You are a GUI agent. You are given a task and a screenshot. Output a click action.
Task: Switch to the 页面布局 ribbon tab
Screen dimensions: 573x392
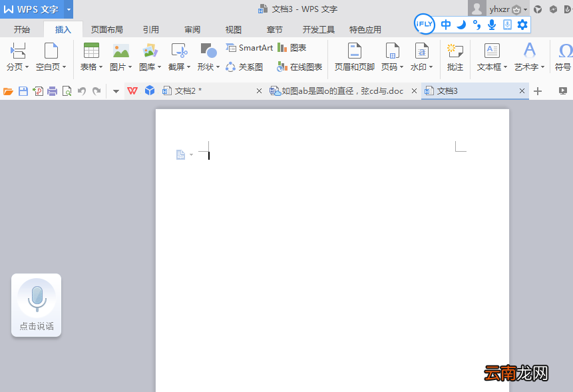pos(106,29)
